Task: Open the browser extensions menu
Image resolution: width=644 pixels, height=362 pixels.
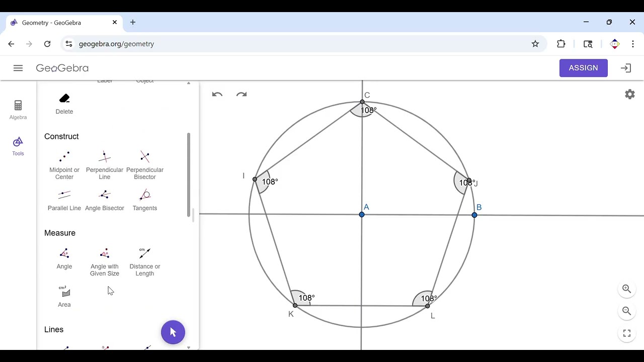Action: [x=561, y=44]
